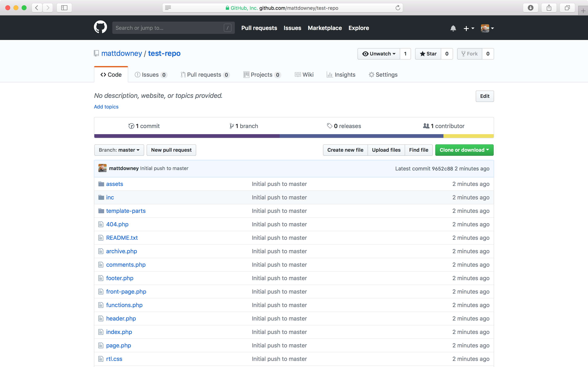Expand the Branch master selector
This screenshot has height=367, width=588.
pos(119,150)
